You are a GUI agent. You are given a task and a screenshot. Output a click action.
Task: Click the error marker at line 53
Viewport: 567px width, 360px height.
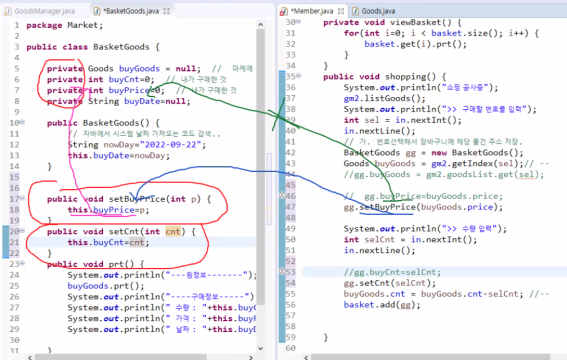[282, 272]
